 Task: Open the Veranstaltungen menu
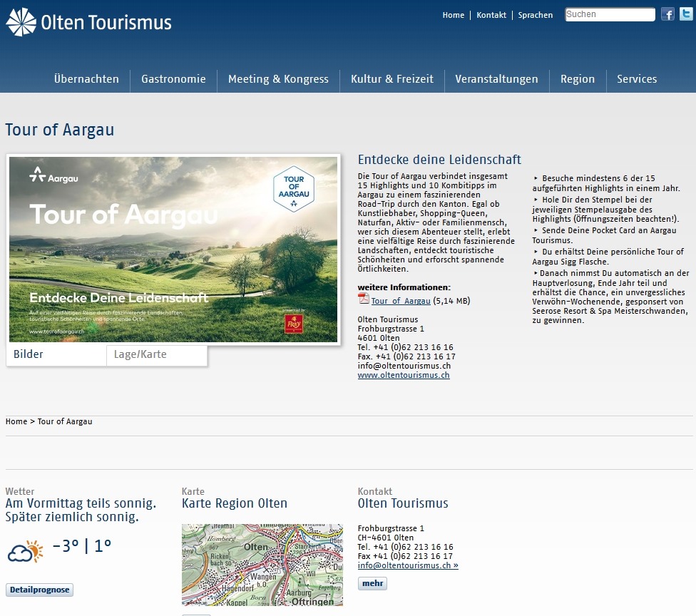point(497,79)
